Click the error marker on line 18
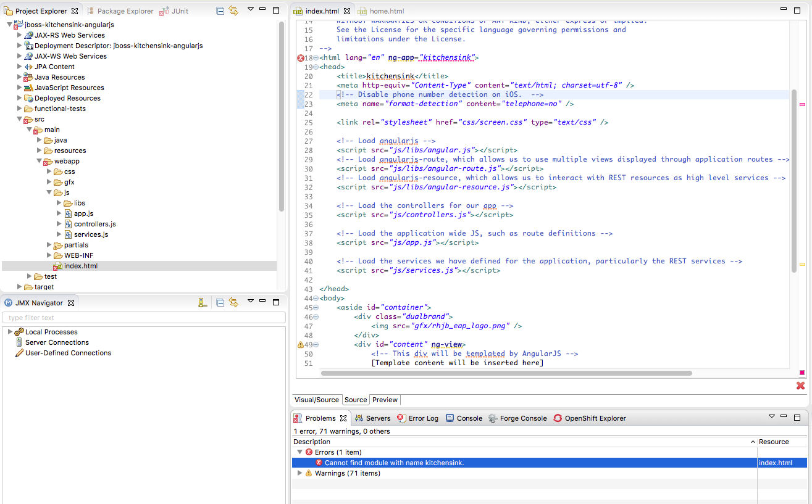 click(301, 58)
